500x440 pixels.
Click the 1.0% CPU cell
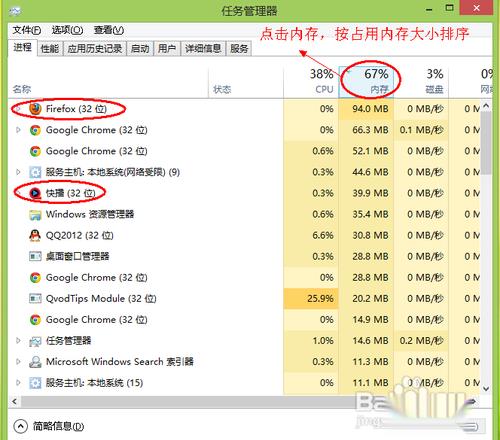[311, 341]
